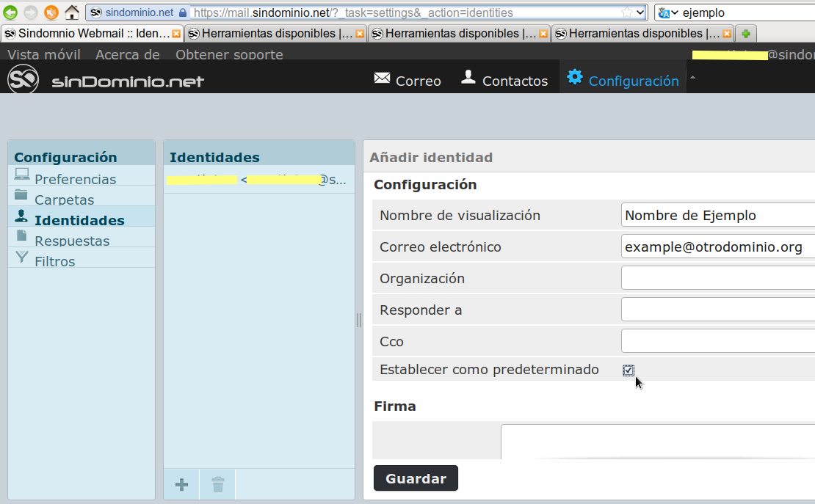Click the delete identity trash icon
815x504 pixels.
pos(217,485)
